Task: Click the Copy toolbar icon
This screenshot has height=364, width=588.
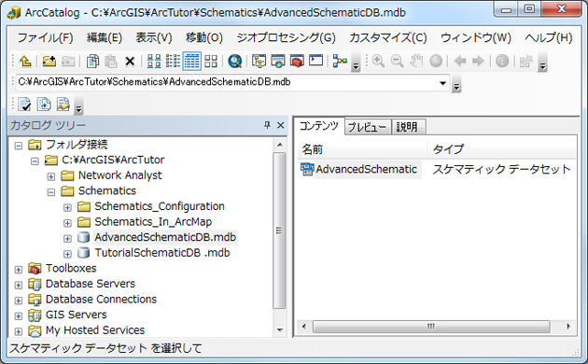Action: tap(92, 61)
